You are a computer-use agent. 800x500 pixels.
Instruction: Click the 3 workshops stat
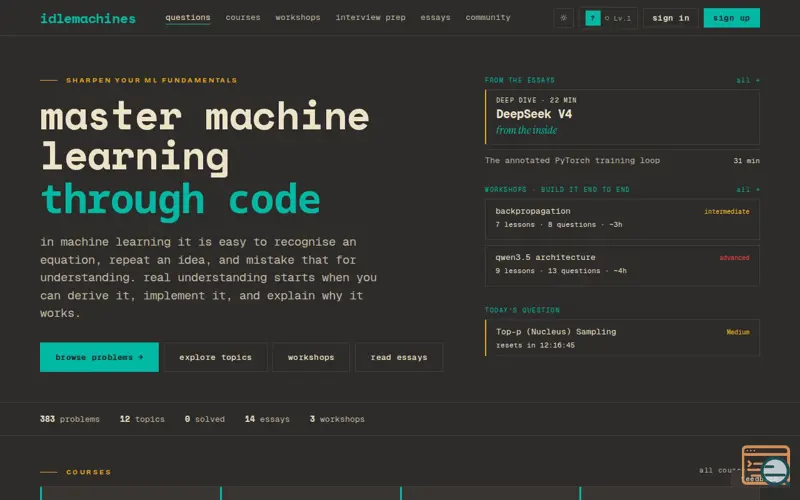click(337, 419)
